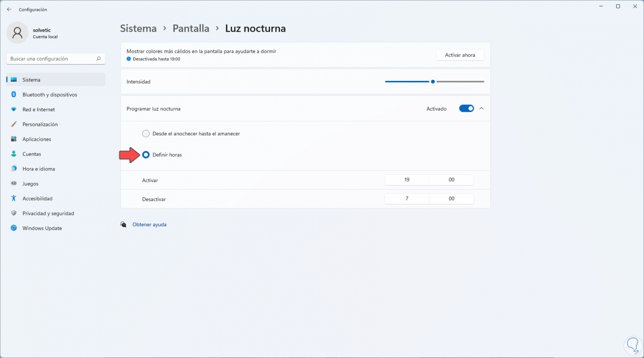Viewport: 644px width, 358px height.
Task: Click the back arrow in Configuración
Action: click(x=9, y=9)
